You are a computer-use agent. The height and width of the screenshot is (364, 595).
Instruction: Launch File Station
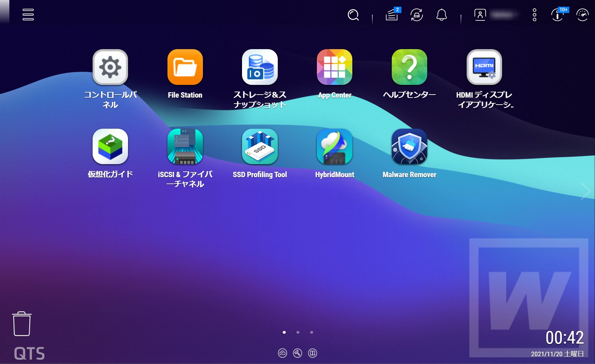(x=185, y=67)
